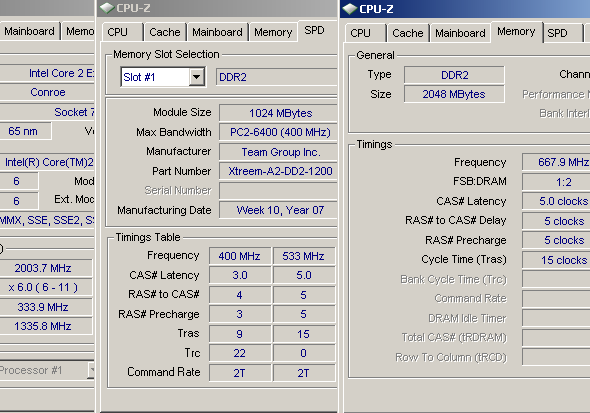Click Frequency value 667.9 MHz
590x413 pixels.
coord(556,162)
